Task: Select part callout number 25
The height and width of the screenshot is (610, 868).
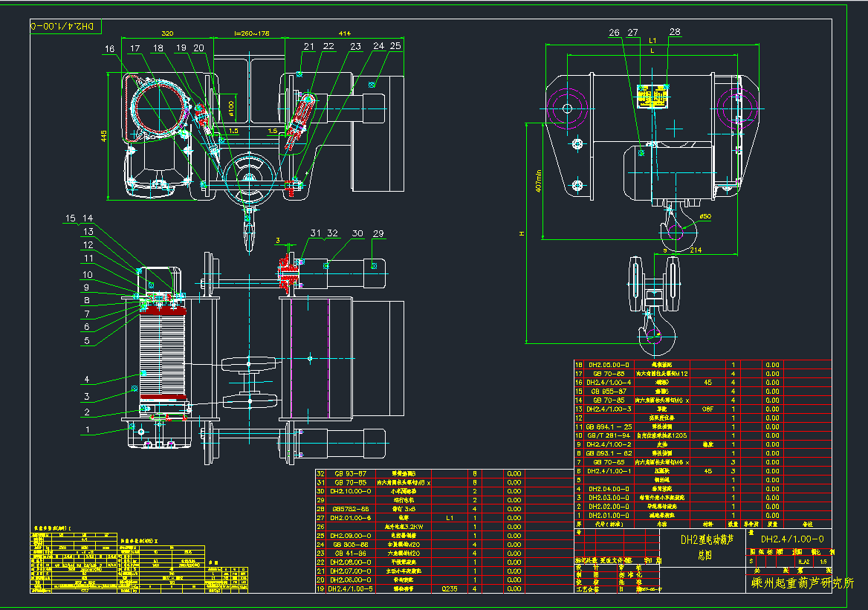Action: [395, 46]
